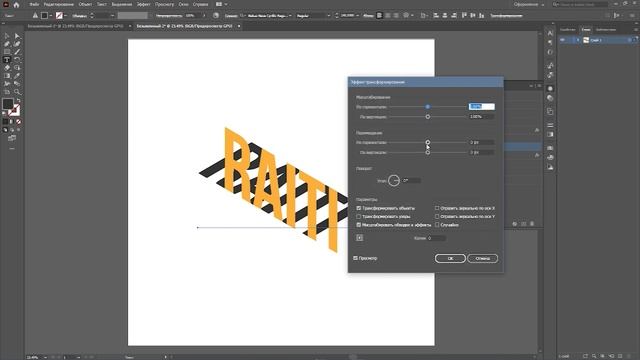Screen dimensions: 640x360
Task: Click the 'Трансформирование' link in control bar
Action: (x=506, y=16)
